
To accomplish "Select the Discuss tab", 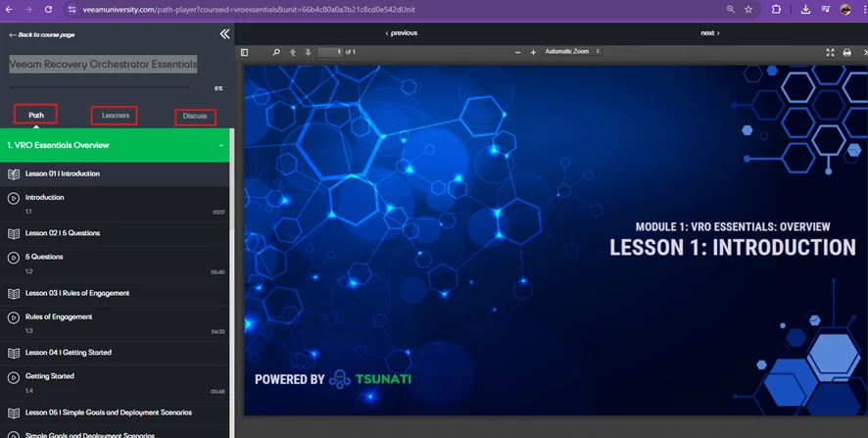I will pyautogui.click(x=195, y=117).
